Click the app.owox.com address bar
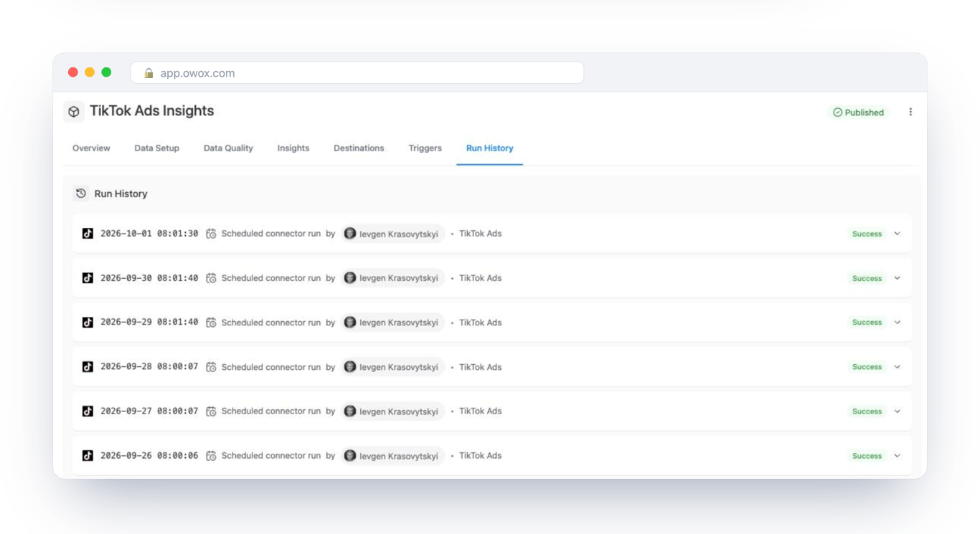 pos(357,73)
